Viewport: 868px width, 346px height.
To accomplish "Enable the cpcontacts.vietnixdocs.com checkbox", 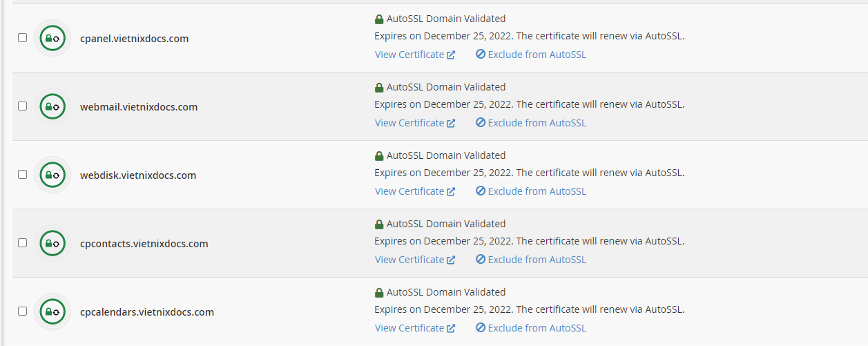I will [22, 242].
